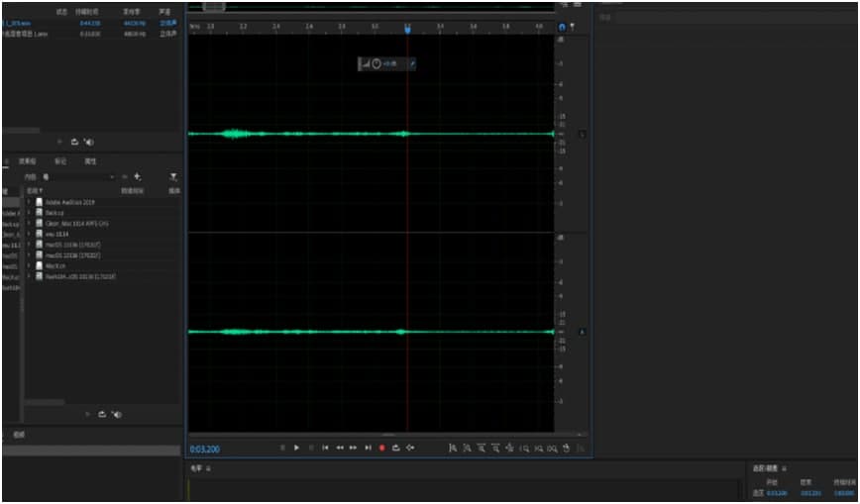Viewport: 860px width, 504px height.
Task: Select the MacX.cn item in browser
Action: [55, 266]
